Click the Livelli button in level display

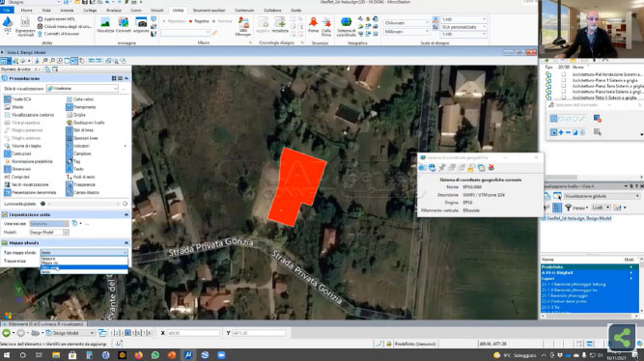coord(601,208)
